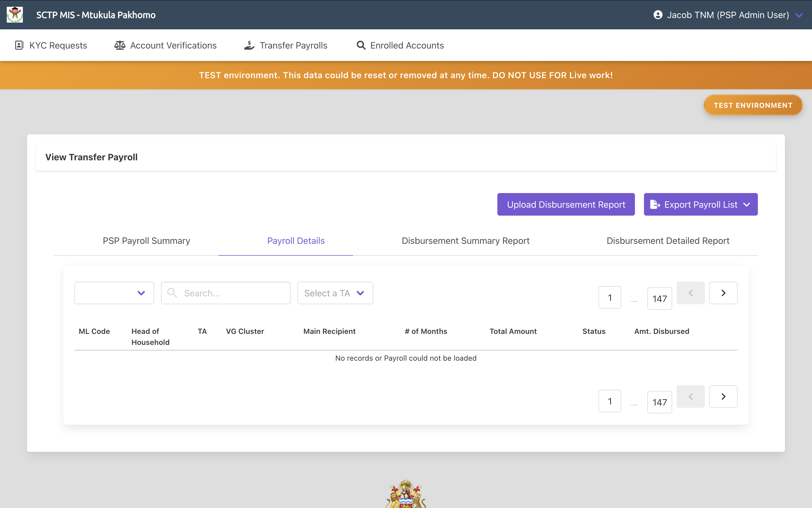Click the View Transfer Payroll heading

click(91, 157)
